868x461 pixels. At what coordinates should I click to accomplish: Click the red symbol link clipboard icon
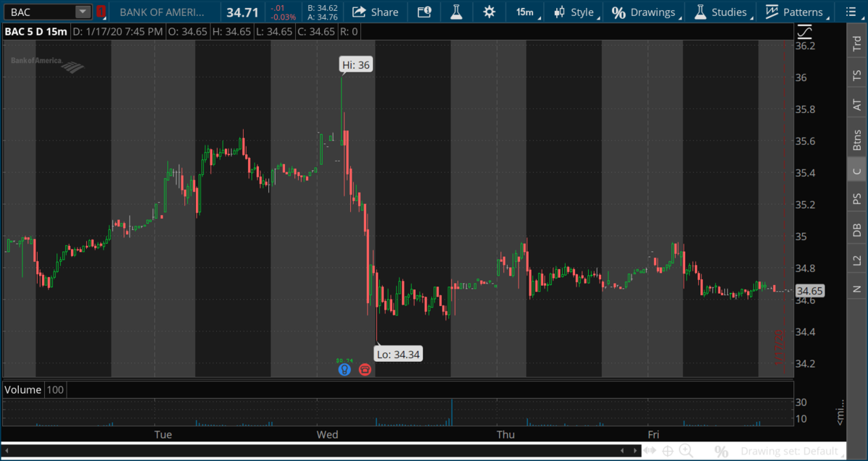click(x=101, y=12)
